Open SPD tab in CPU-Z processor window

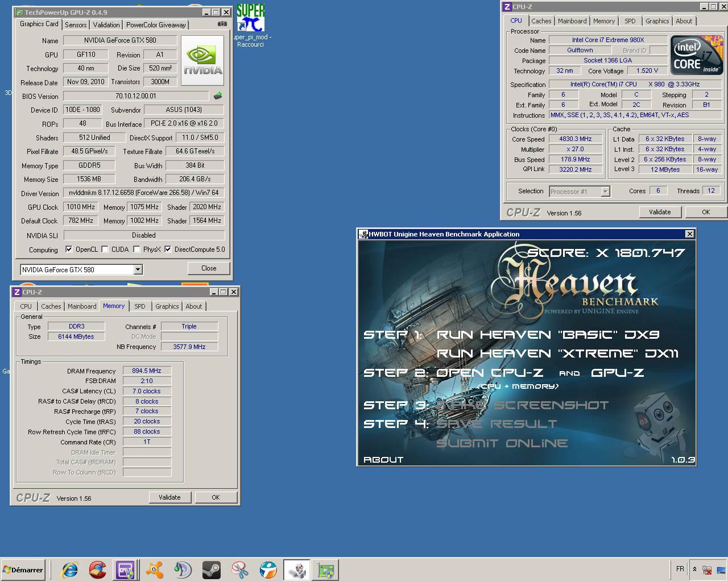coord(630,21)
